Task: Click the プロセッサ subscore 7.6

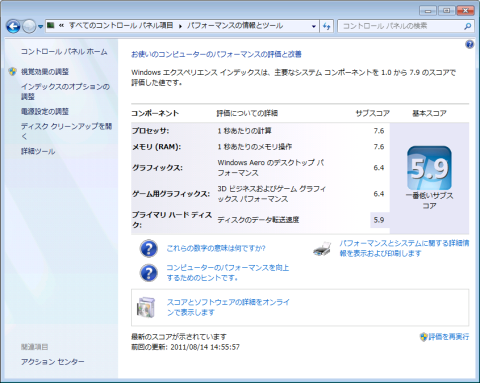Action: point(379,131)
